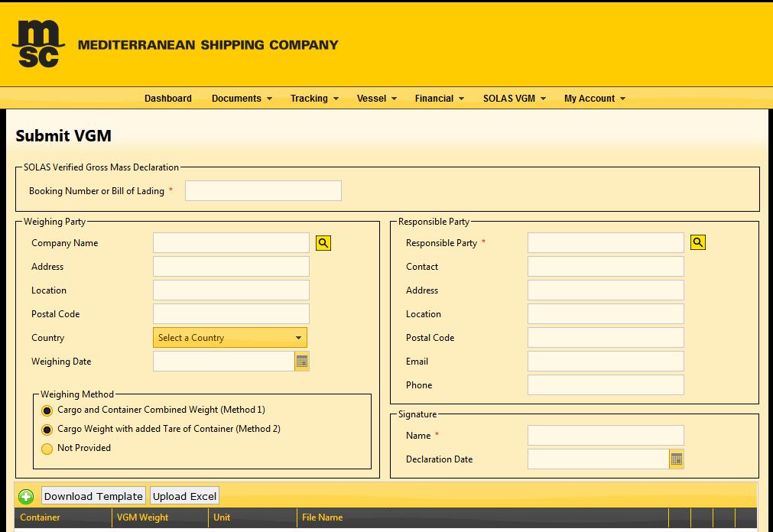
Task: Expand the Vessel menu
Action: 377,98
